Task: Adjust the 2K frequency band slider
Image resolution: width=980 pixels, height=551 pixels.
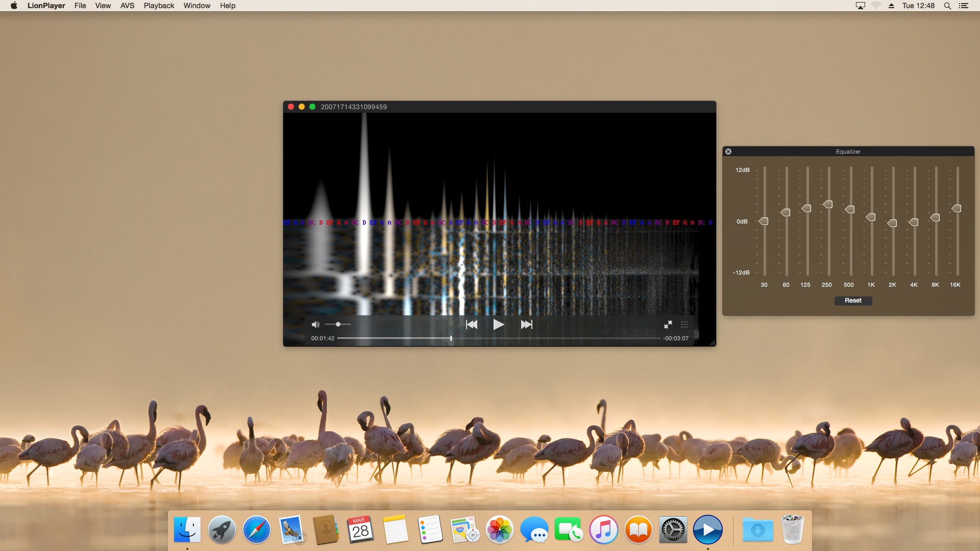Action: (x=893, y=223)
